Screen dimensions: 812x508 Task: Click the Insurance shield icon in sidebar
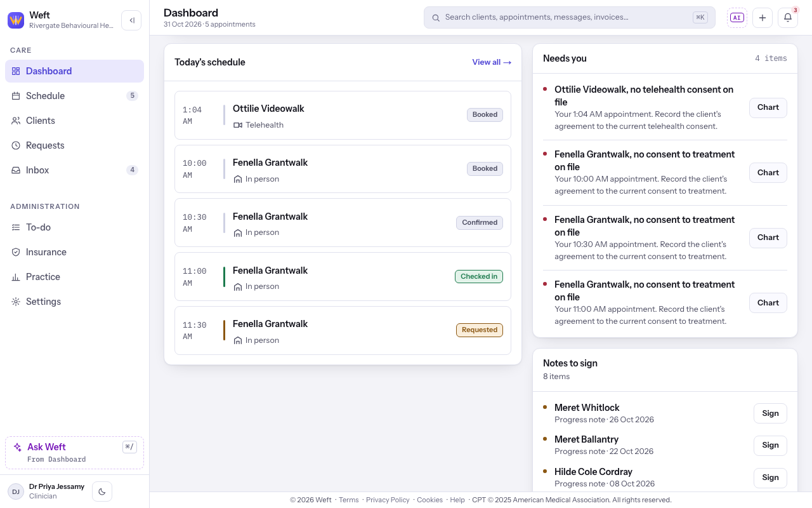tap(16, 252)
